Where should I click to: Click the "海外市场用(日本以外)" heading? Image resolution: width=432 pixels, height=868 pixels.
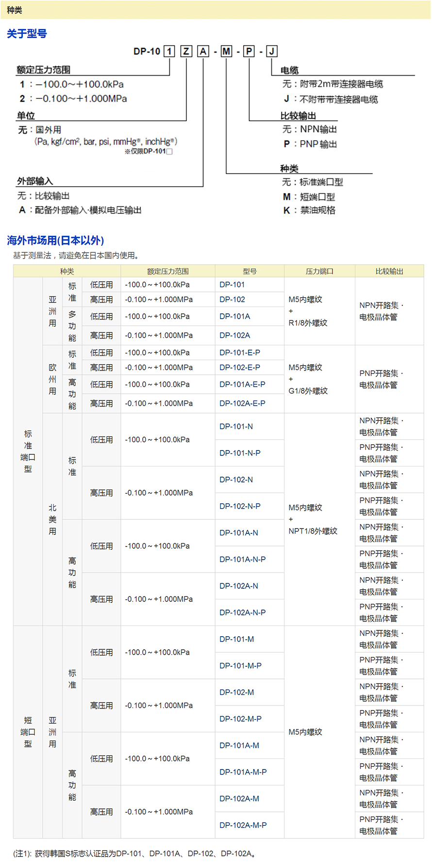[x=55, y=241]
